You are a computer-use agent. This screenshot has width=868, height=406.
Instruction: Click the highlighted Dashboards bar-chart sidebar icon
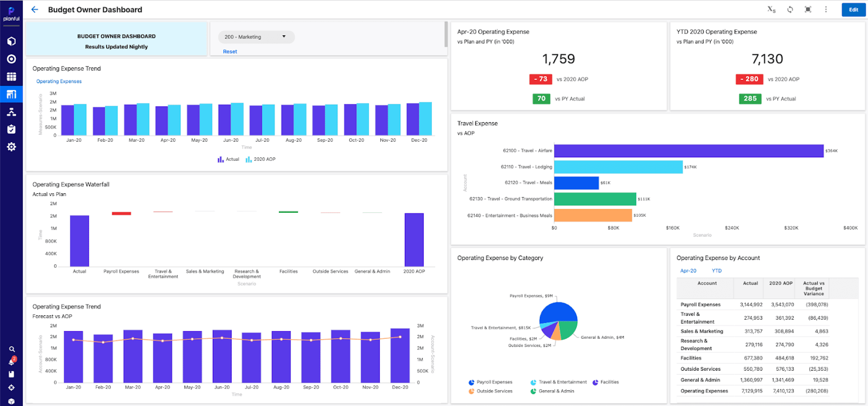12,95
